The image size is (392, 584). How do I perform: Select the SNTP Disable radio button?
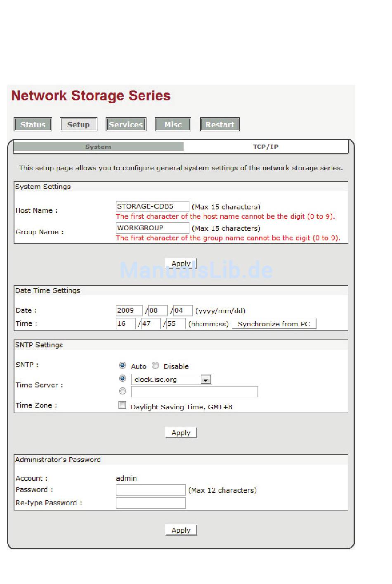155,366
